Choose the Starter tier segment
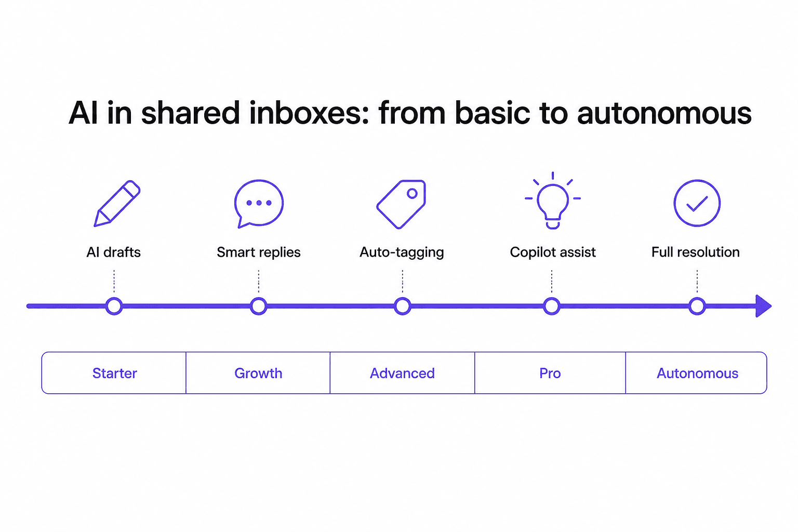This screenshot has width=798, height=532. pyautogui.click(x=114, y=373)
